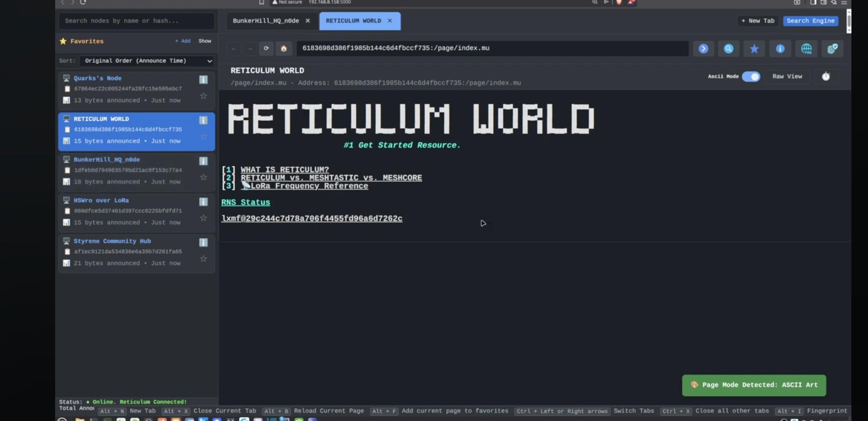Click the star bookmark icon in toolbar

754,49
